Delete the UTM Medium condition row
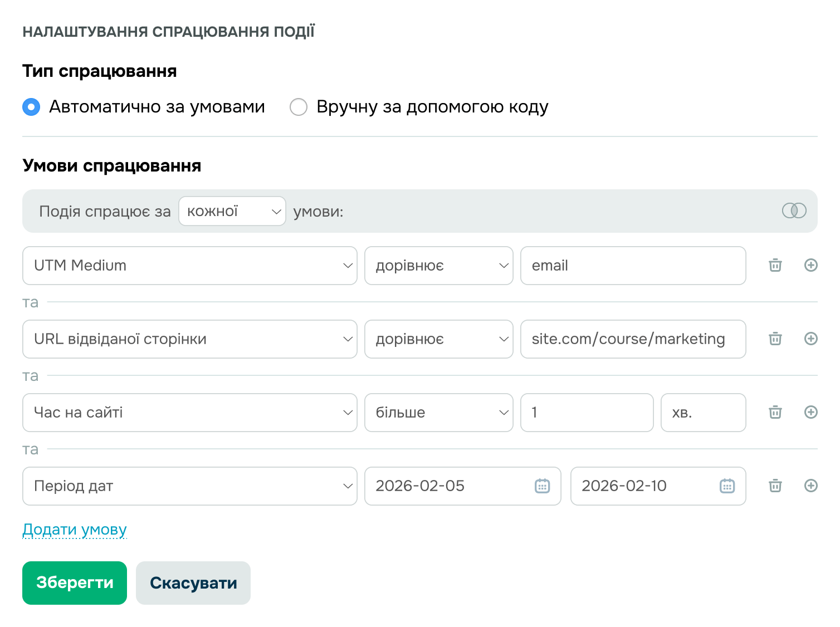The image size is (840, 627). (x=774, y=266)
